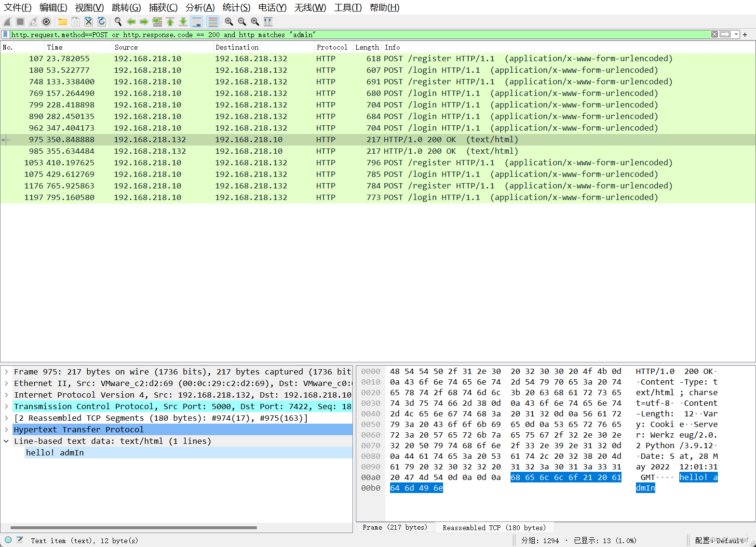Screen dimensions: 756x547
Task: Open expert information status circle
Action: [8, 540]
